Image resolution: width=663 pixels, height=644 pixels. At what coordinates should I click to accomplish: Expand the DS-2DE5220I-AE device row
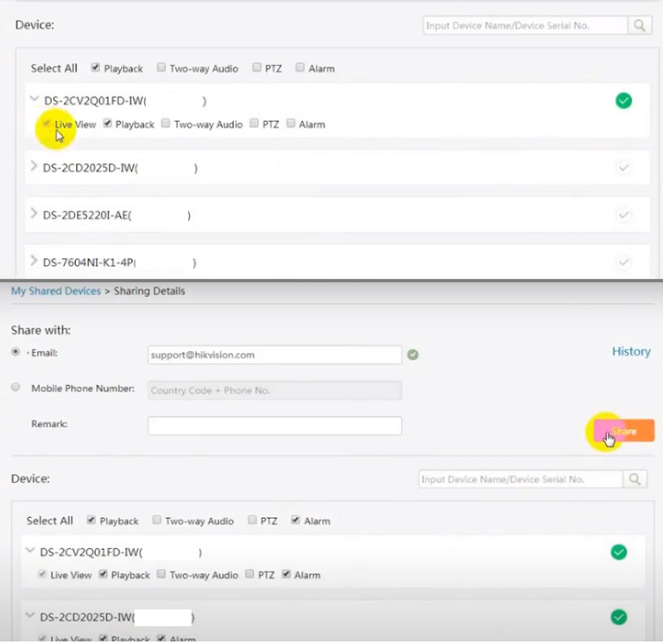pyautogui.click(x=34, y=213)
